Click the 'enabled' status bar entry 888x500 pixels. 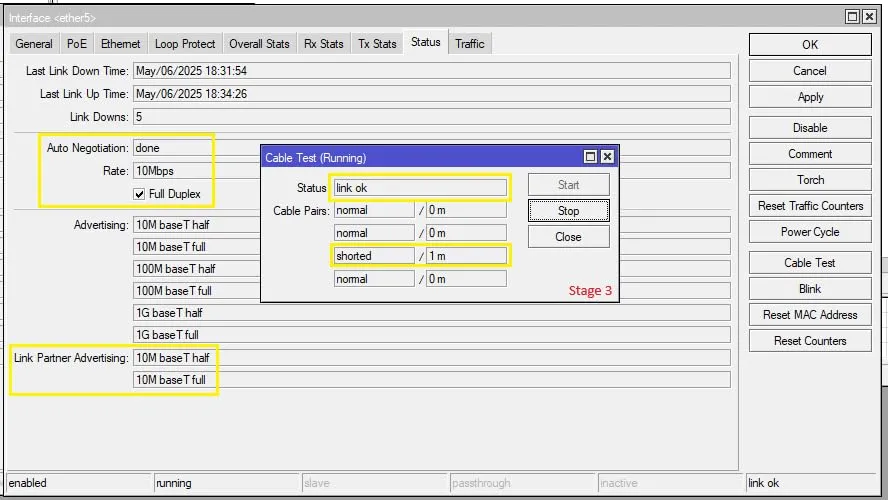(x=79, y=483)
